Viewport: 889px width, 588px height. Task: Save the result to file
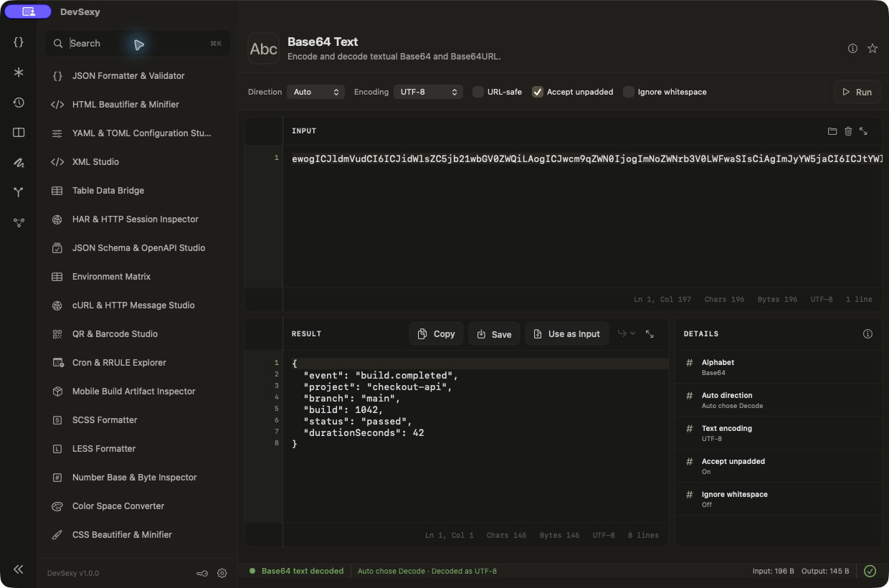point(494,333)
